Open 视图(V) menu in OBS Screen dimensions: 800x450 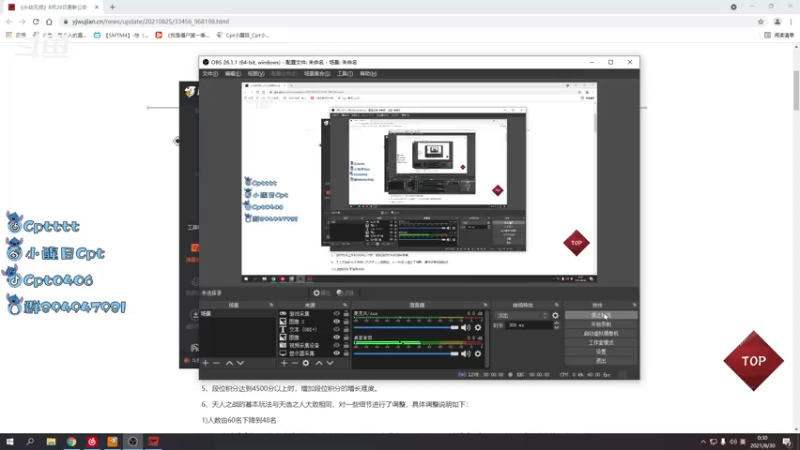(x=256, y=73)
